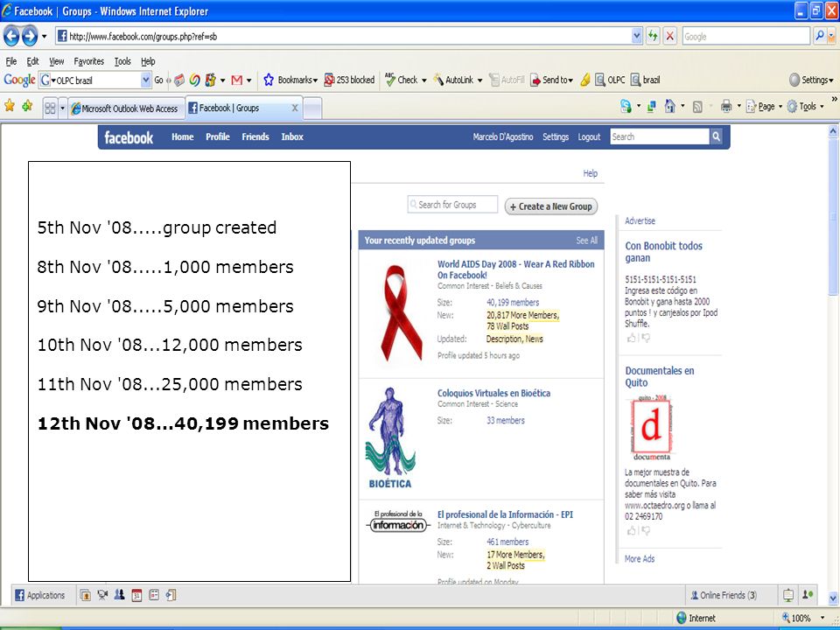Screen dimensions: 840x630
Task: Click the yellow highlighter icon
Action: coord(585,80)
